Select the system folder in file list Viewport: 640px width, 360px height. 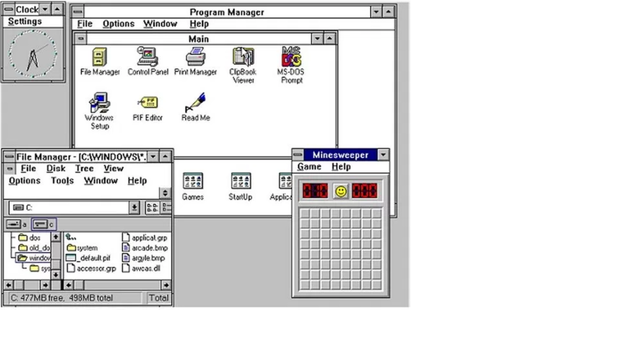tap(82, 248)
